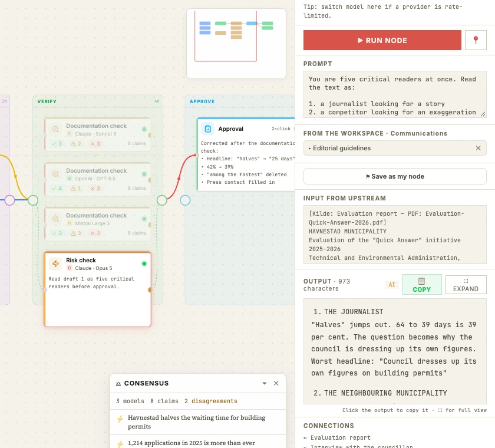Screen dimensions: 495x448
Task: Click the lightning icon on the Risk check node
Action: [x=55, y=263]
